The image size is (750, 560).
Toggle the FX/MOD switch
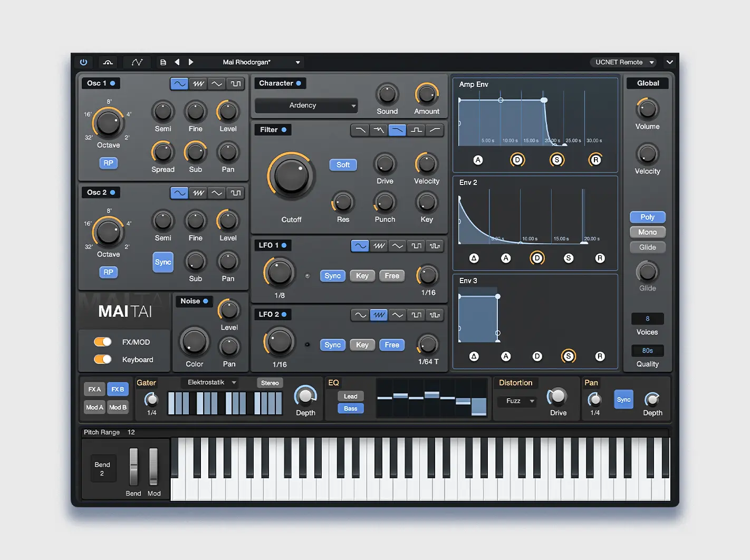[x=103, y=342]
